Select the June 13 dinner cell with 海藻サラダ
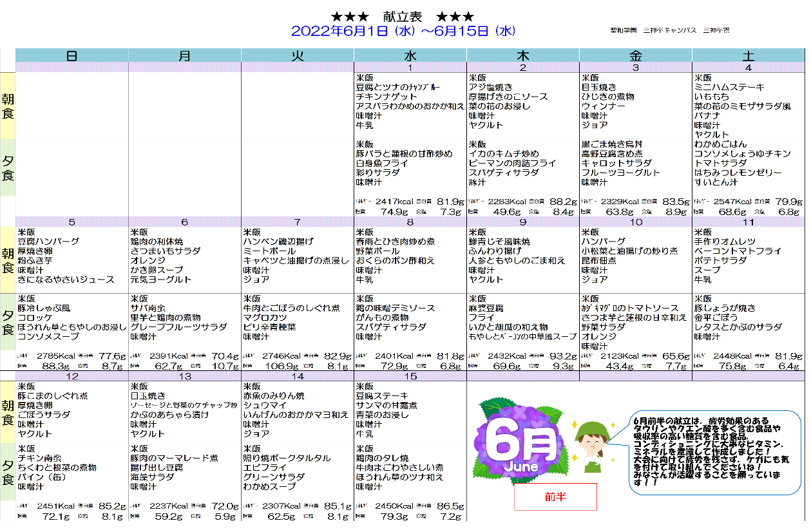Screen dimensions: 811x532 pos(184,468)
